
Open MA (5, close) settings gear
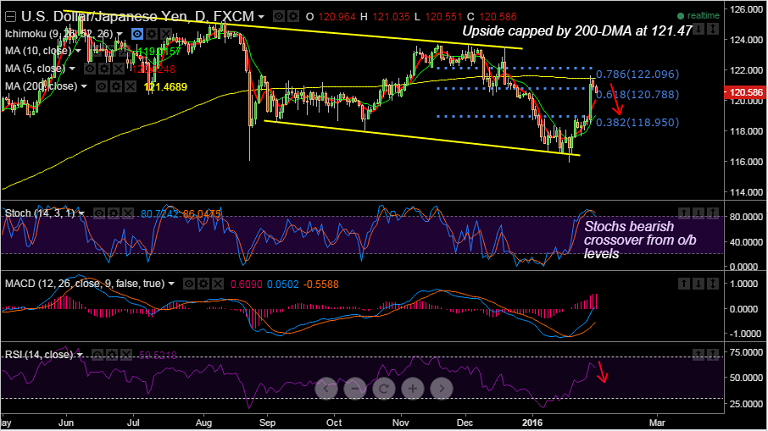(x=104, y=69)
